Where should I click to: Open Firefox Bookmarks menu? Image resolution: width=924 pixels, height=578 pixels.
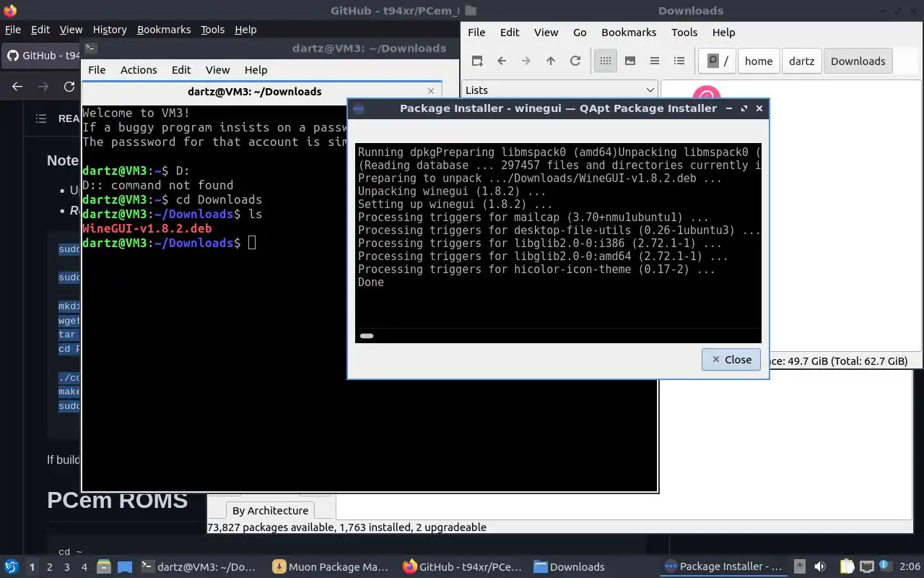164,30
